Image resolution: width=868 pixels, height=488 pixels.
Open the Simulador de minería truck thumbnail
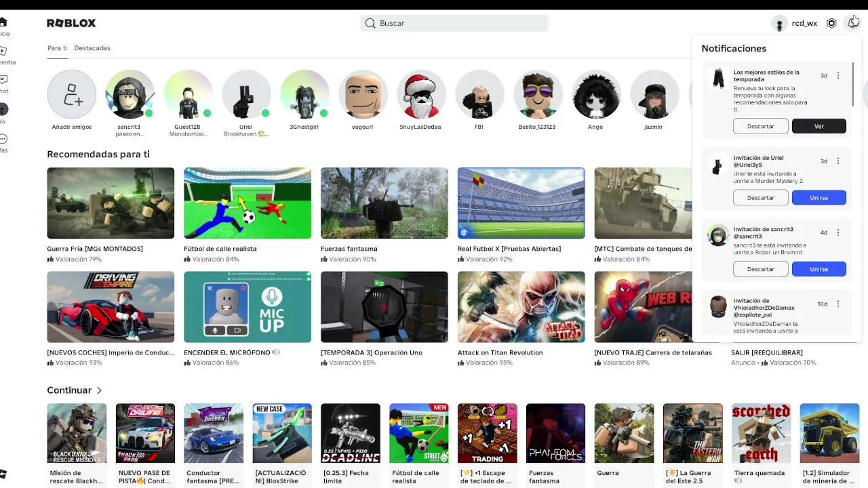point(830,434)
